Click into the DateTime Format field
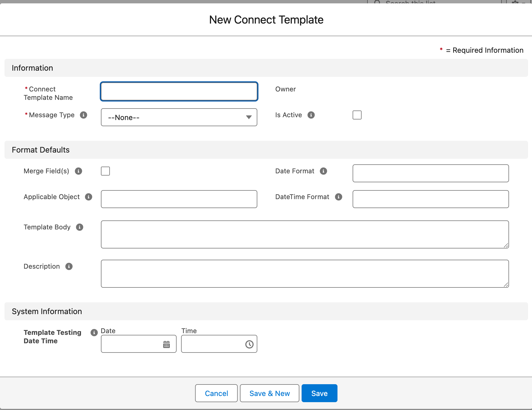 431,199
